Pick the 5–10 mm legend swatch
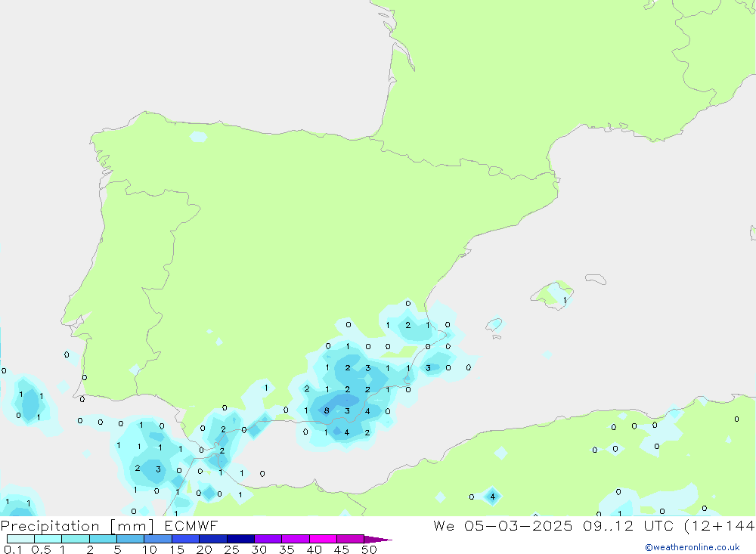This screenshot has height=554, width=756. (x=130, y=539)
